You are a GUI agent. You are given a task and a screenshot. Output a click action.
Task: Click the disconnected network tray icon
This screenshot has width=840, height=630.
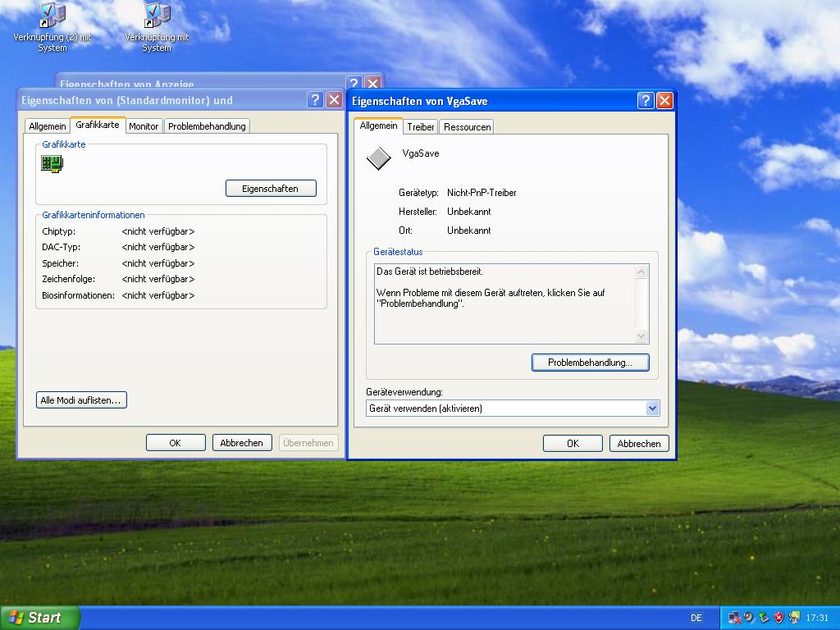pos(735,618)
